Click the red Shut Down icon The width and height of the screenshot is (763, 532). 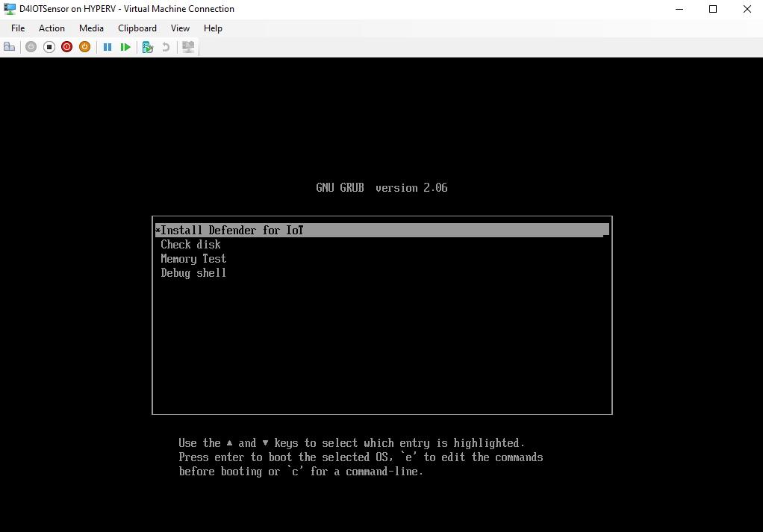[67, 47]
